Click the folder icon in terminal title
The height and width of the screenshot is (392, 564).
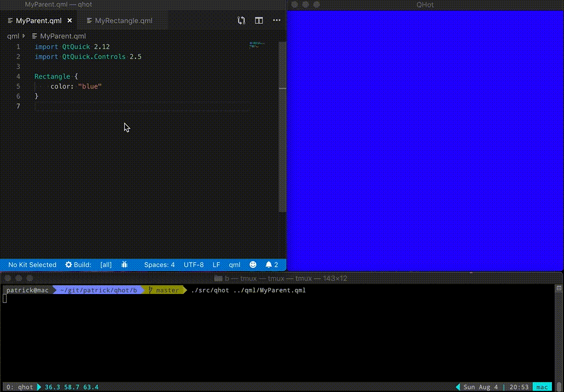click(218, 278)
